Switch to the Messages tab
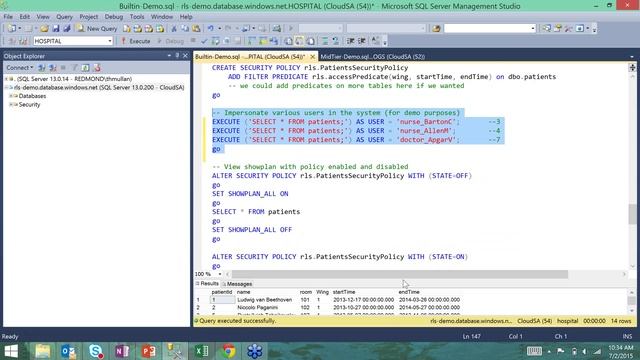 click(237, 284)
